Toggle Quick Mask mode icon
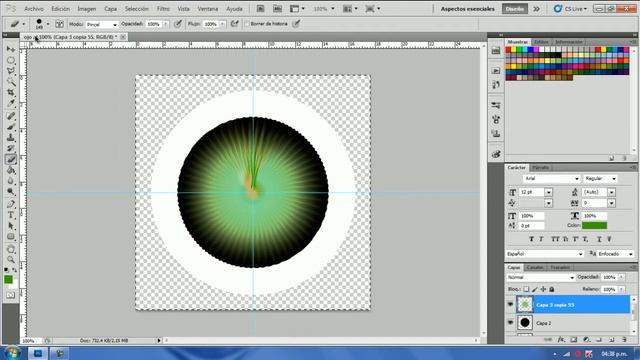 11,295
